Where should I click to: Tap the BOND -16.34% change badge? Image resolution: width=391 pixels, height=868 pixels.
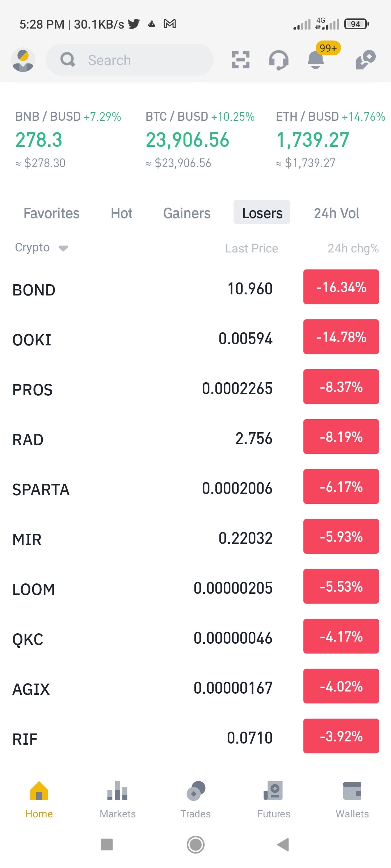coord(341,287)
